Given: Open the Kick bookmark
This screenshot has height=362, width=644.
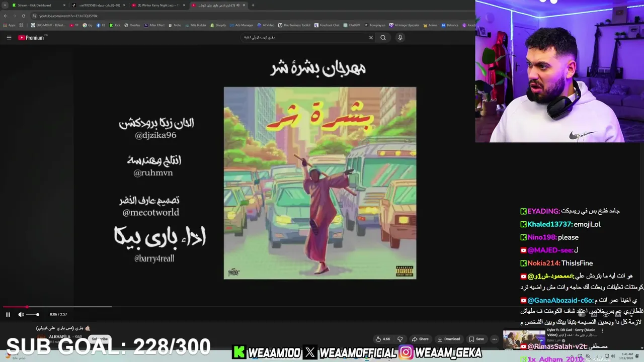Looking at the screenshot, I should [115, 25].
